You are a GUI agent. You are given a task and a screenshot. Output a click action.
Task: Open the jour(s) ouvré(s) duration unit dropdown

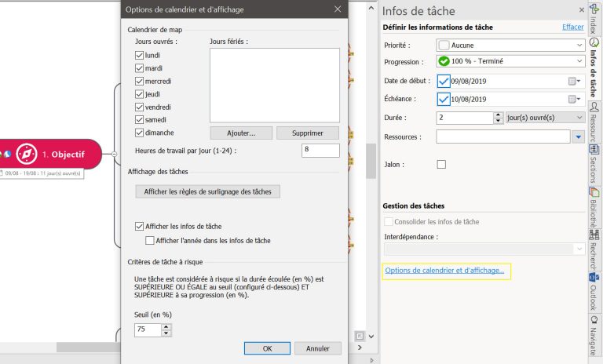pos(545,117)
